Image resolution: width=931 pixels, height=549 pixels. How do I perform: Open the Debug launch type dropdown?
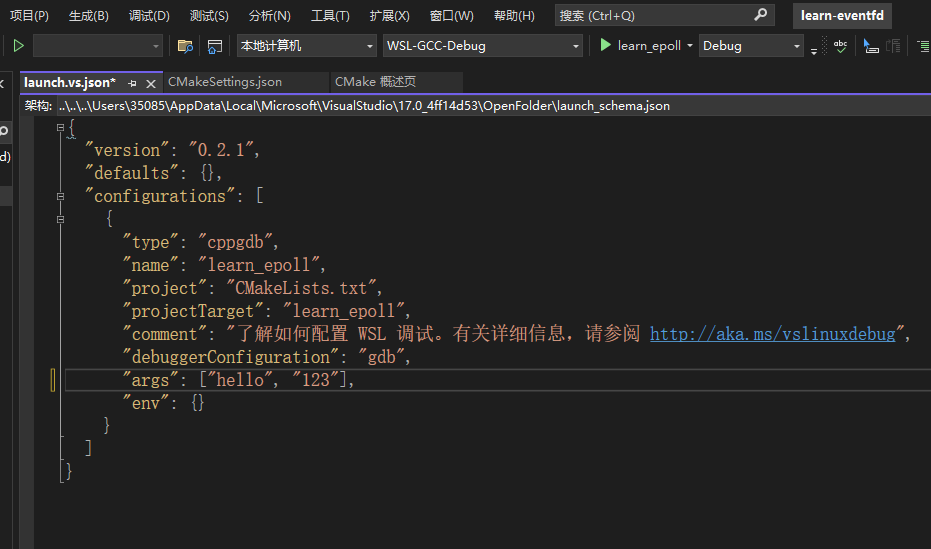pos(751,46)
